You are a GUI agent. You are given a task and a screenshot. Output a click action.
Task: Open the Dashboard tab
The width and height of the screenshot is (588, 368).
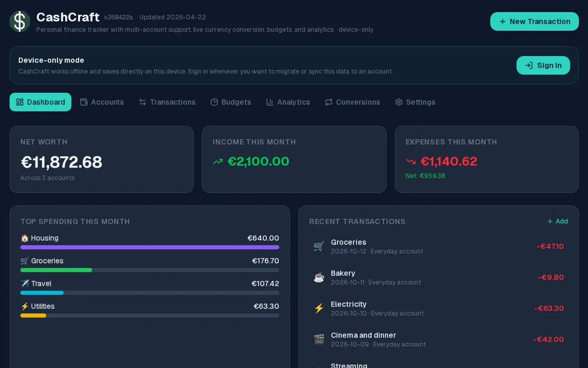40,102
